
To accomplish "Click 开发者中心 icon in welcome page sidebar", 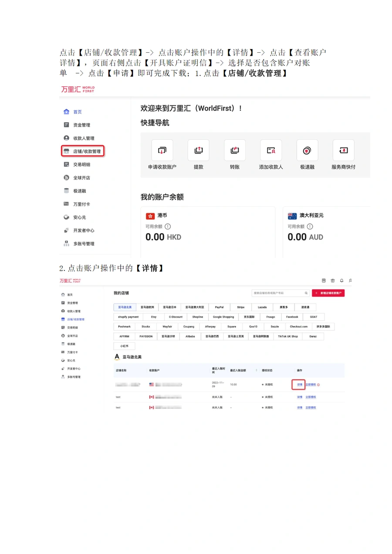I will pyautogui.click(x=66, y=230).
